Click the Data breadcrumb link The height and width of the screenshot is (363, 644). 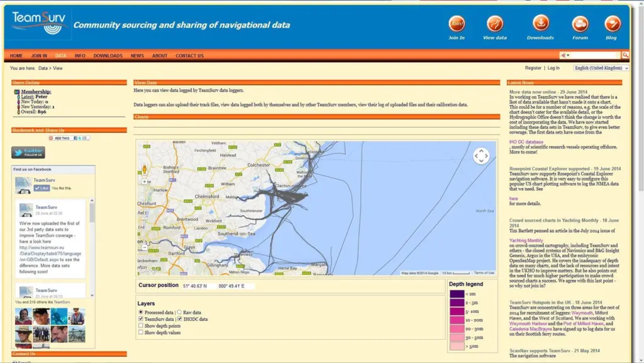tap(43, 68)
